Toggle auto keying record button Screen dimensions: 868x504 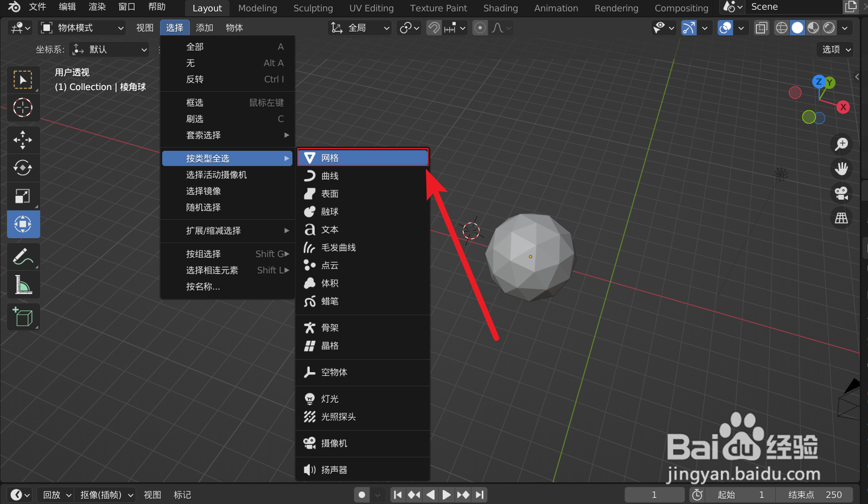click(362, 495)
